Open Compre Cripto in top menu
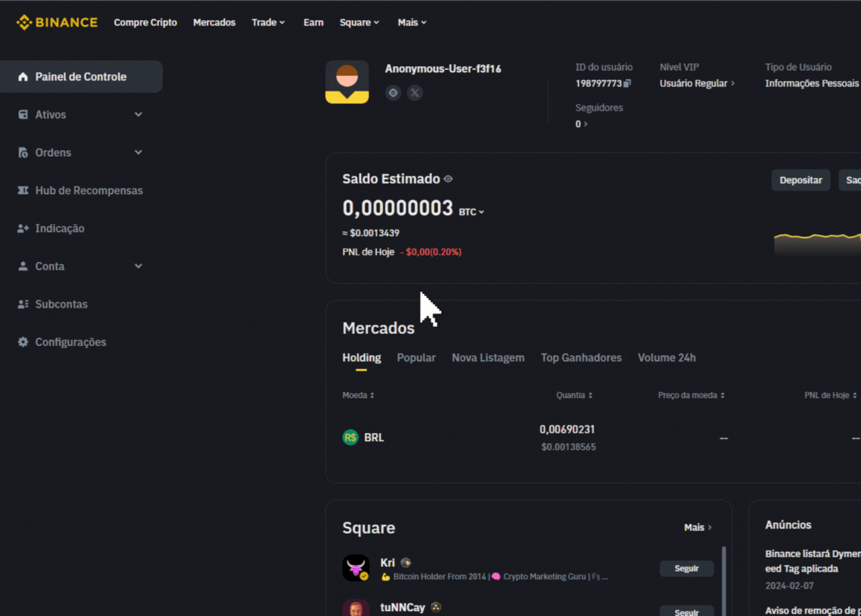Viewport: 861px width, 616px height. tap(146, 22)
